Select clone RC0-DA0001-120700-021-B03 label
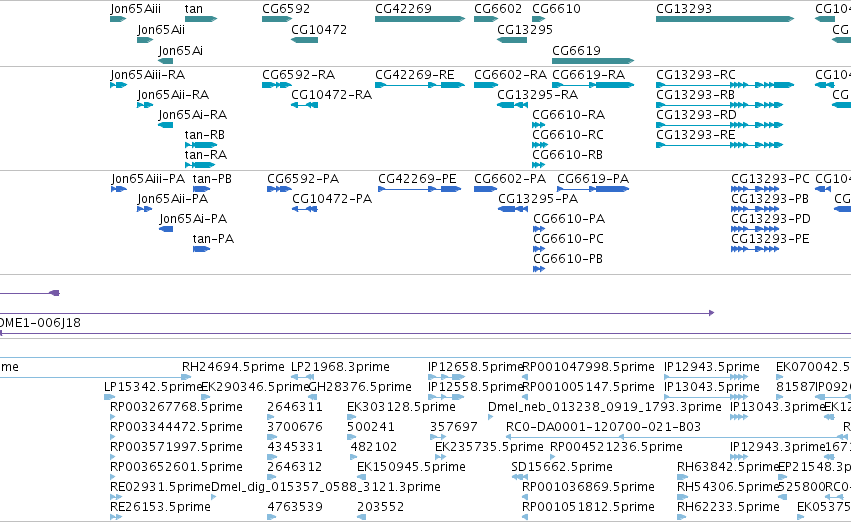The image size is (851, 522). [604, 427]
